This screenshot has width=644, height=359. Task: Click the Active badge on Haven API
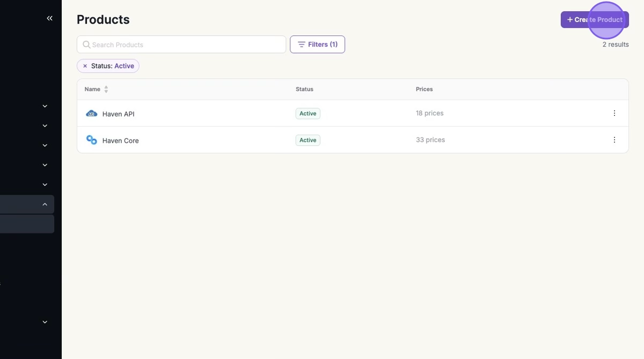pos(308,114)
